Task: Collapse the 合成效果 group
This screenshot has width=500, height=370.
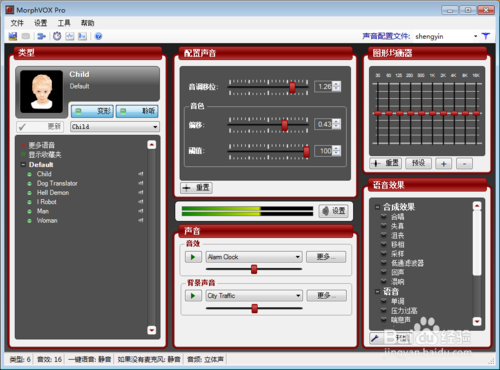Action: 377,207
